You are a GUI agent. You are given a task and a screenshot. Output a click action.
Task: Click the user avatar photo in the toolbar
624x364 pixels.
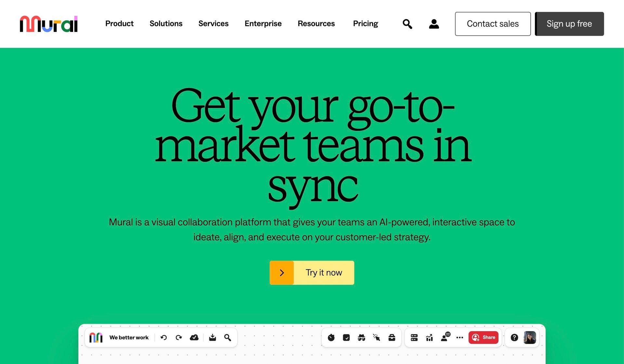point(530,338)
